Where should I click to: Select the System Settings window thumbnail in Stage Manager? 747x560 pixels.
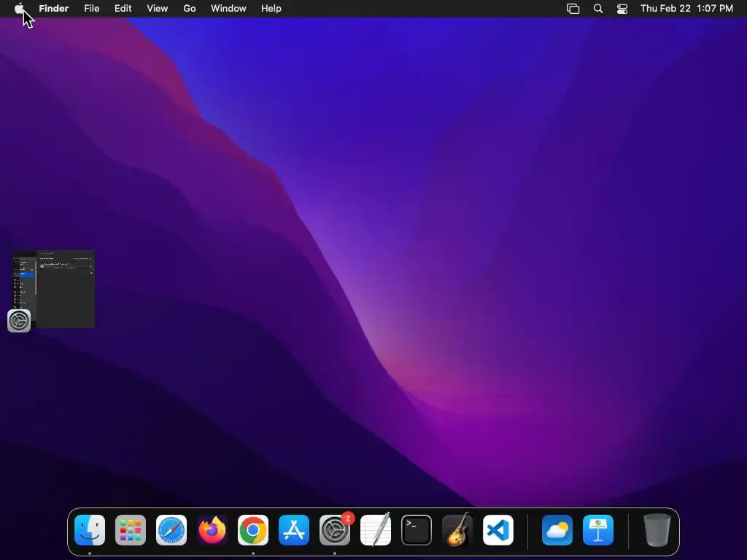click(x=53, y=289)
